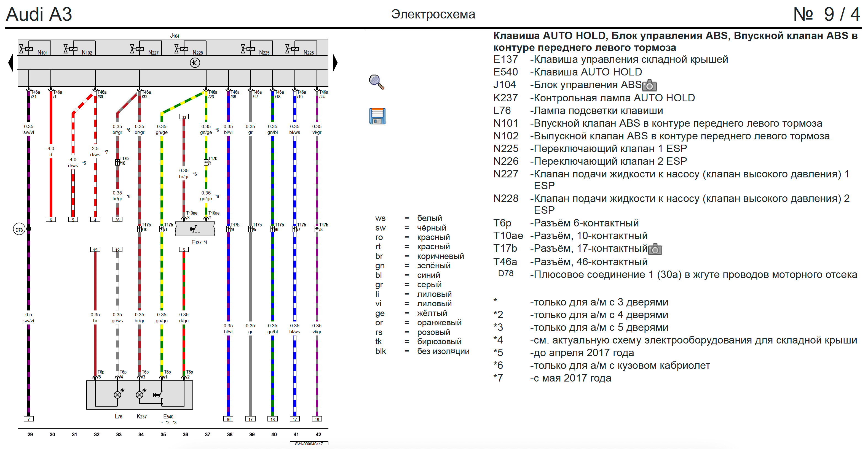Click the T46a /31 connector pin label
The height and width of the screenshot is (449, 868).
click(35, 94)
